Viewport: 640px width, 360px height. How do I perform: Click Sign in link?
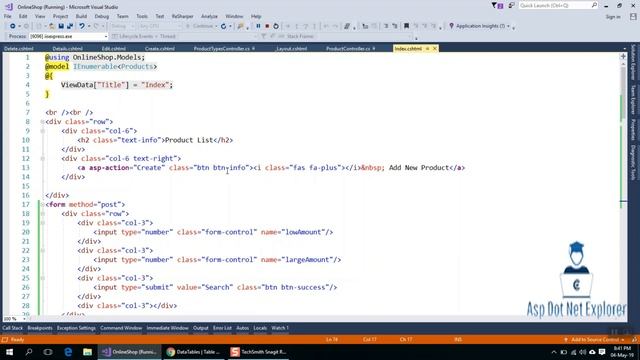[x=613, y=17]
